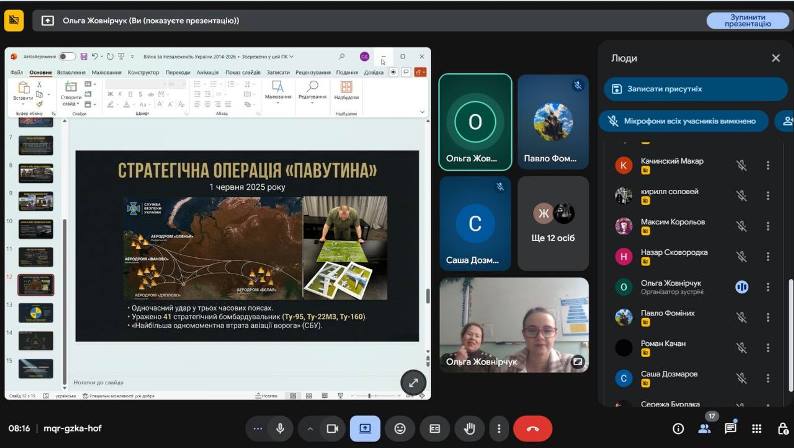
Task: Open the Анімація ribbon tab
Action: point(208,72)
